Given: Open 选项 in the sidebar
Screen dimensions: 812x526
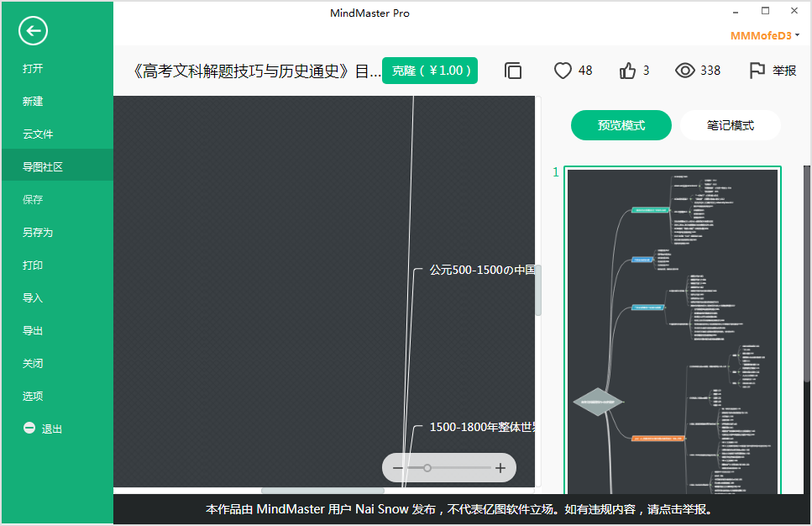Looking at the screenshot, I should pos(33,396).
